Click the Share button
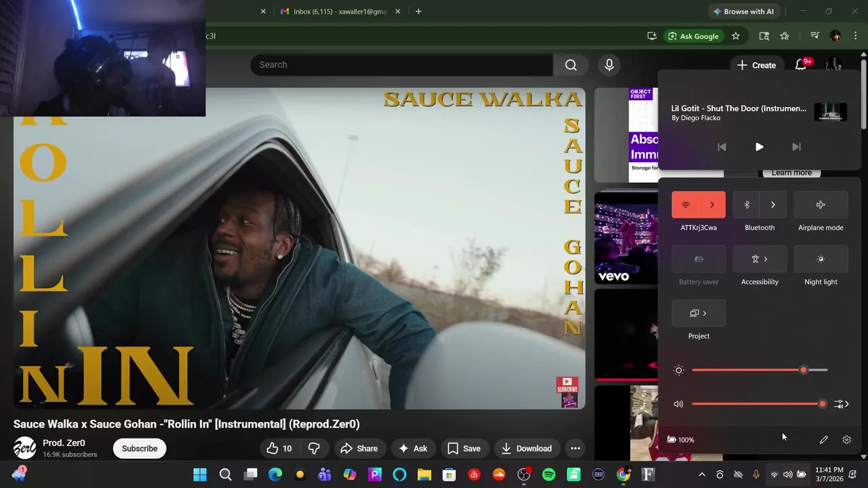 point(359,449)
